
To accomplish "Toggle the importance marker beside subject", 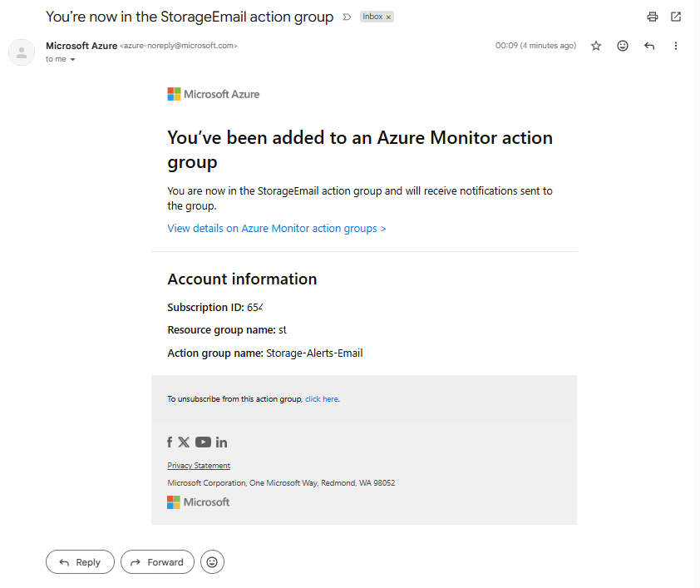I will pyautogui.click(x=347, y=17).
